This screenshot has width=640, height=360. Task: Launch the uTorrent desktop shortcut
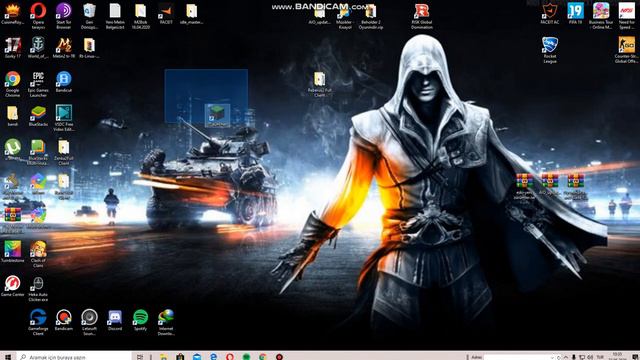(13, 147)
